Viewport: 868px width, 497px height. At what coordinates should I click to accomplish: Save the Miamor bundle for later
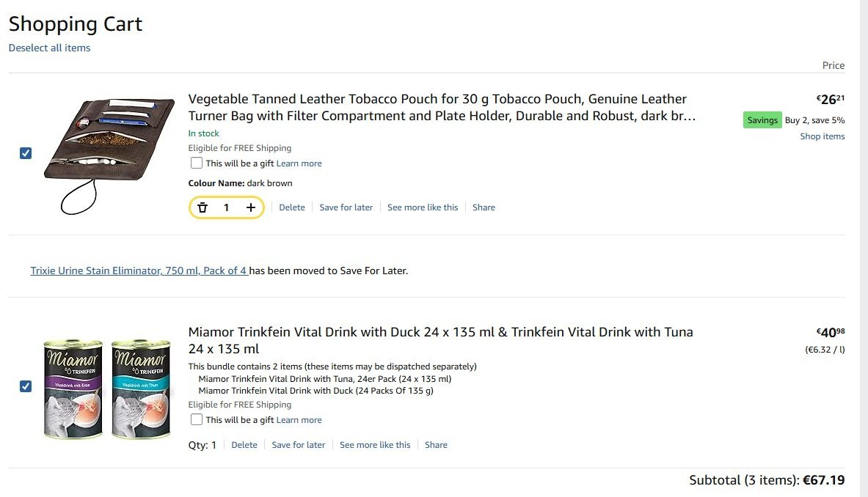click(x=299, y=445)
